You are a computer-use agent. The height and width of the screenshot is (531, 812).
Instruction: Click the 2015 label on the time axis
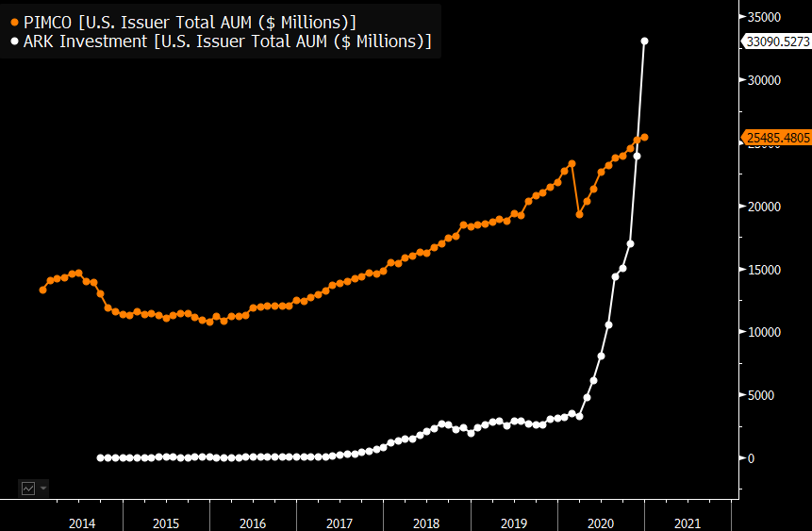click(x=165, y=522)
